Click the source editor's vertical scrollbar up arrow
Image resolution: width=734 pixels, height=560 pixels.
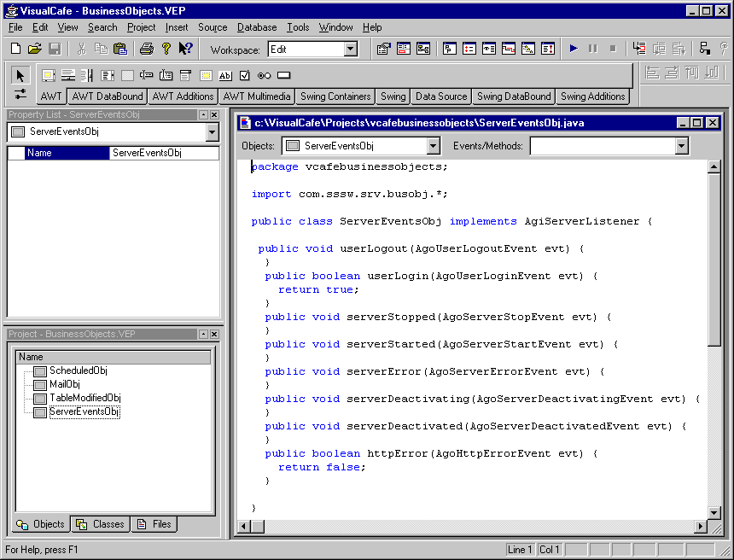pos(714,166)
